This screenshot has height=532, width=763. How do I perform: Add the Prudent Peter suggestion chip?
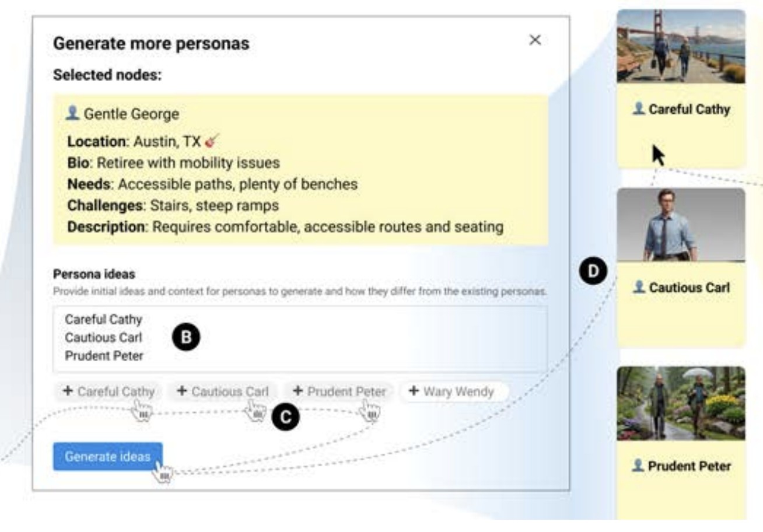(x=339, y=391)
